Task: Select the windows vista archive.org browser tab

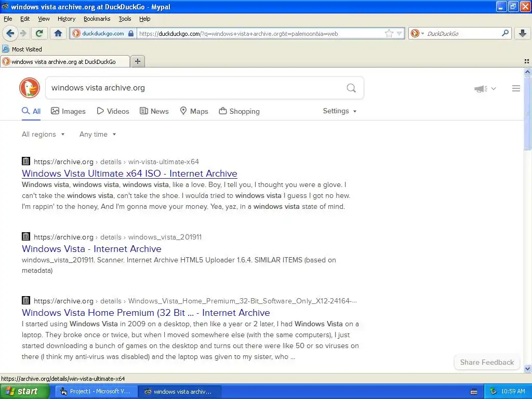Action: click(x=65, y=61)
